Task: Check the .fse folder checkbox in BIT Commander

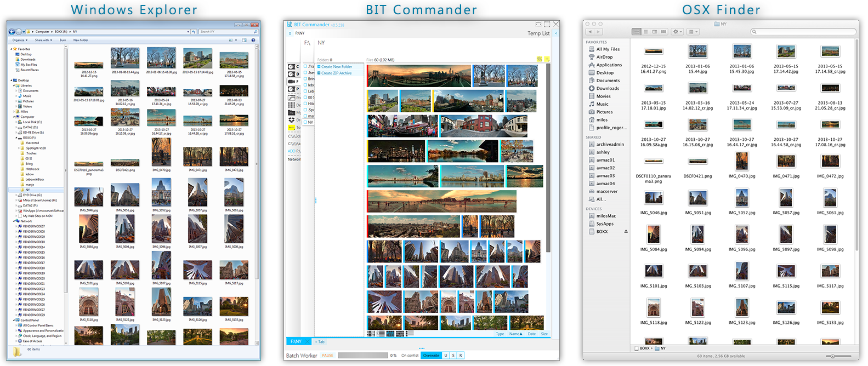Action: pyautogui.click(x=305, y=72)
